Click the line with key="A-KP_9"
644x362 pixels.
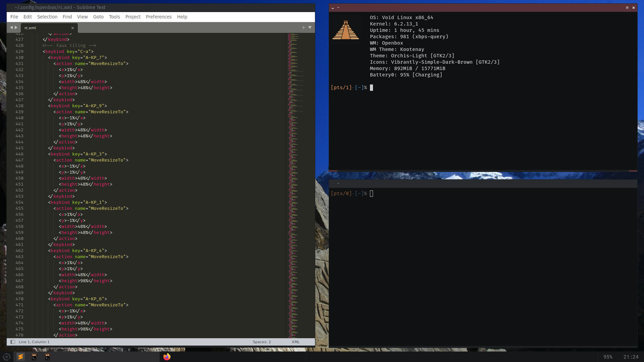click(77, 106)
